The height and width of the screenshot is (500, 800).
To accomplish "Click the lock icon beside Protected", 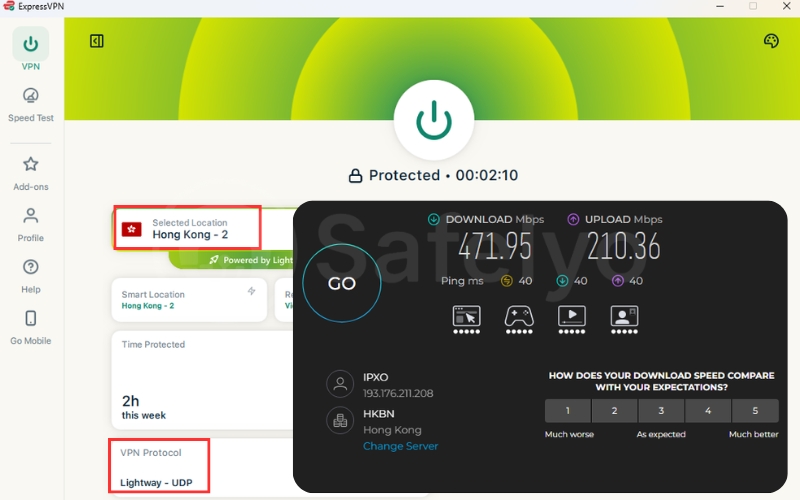I will pos(355,176).
